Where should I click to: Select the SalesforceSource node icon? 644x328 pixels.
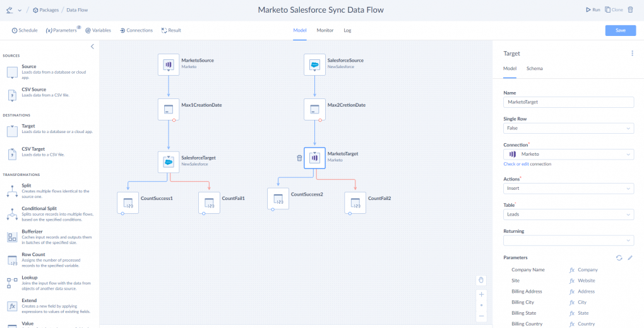pyautogui.click(x=314, y=64)
